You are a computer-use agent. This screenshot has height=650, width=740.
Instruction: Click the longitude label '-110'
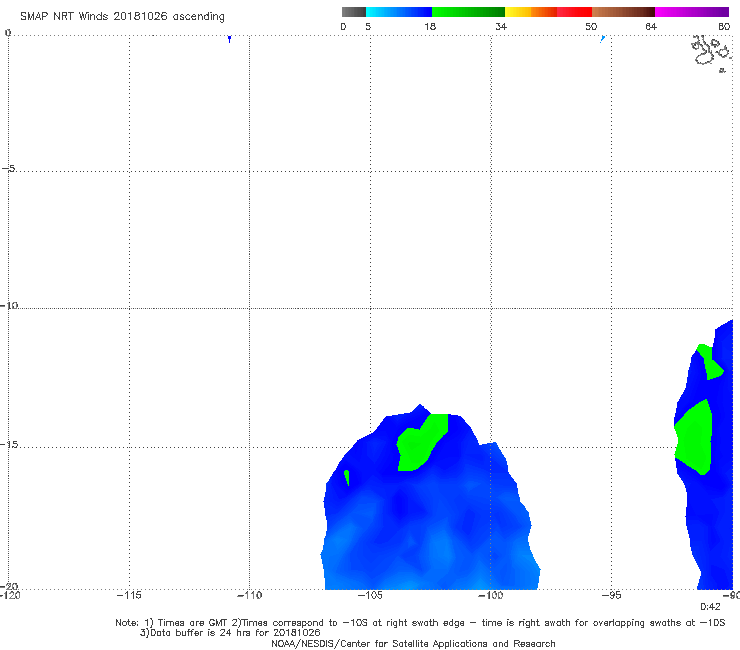tap(249, 595)
